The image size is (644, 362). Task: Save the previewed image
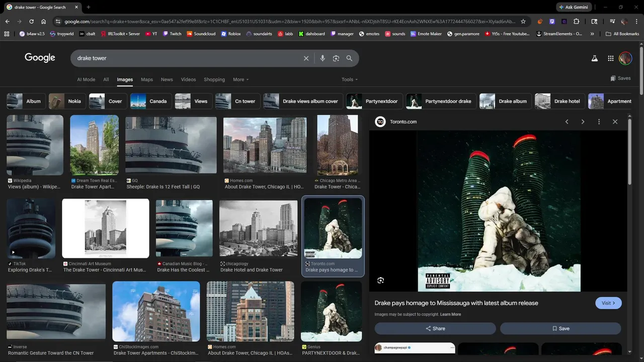coord(560,328)
